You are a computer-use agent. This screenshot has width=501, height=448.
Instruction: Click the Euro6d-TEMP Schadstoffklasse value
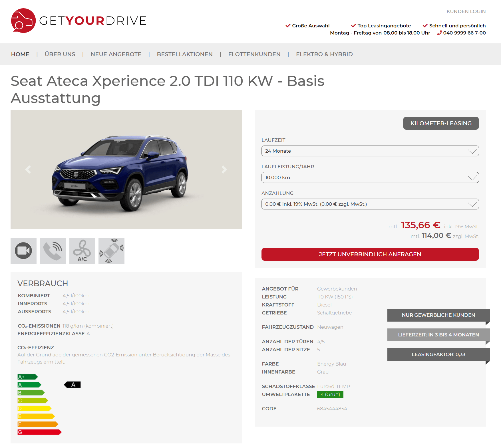(x=333, y=386)
